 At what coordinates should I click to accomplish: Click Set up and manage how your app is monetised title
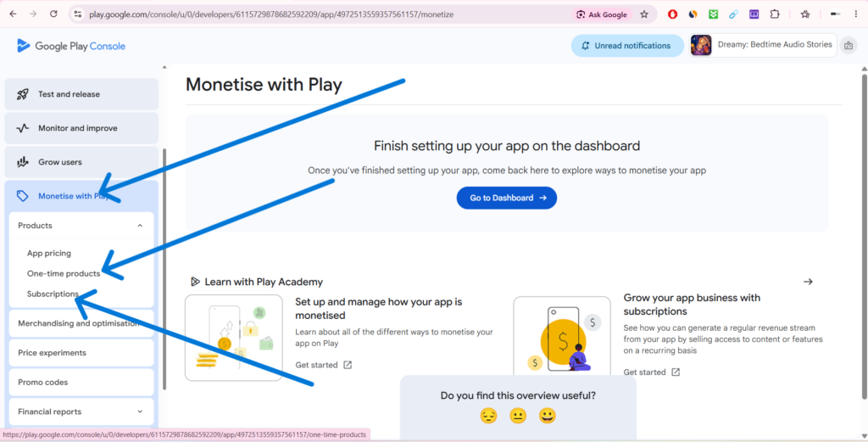[379, 309]
